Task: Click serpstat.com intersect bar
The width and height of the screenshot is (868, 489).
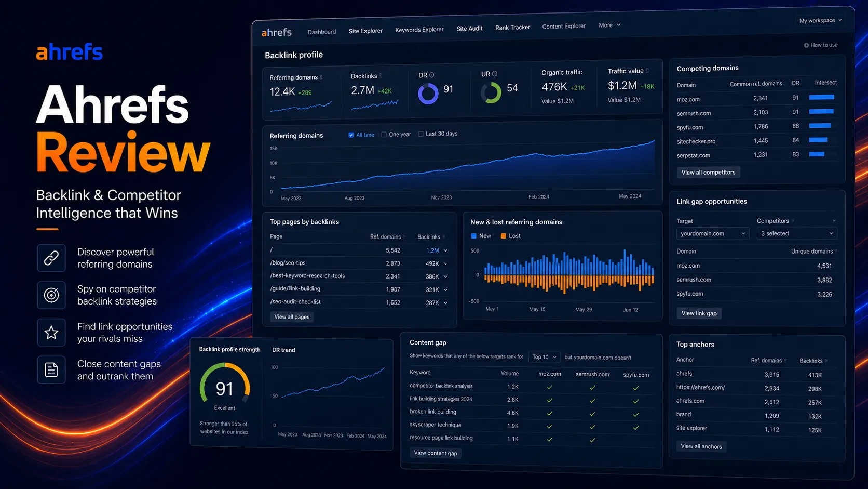Action: [817, 154]
